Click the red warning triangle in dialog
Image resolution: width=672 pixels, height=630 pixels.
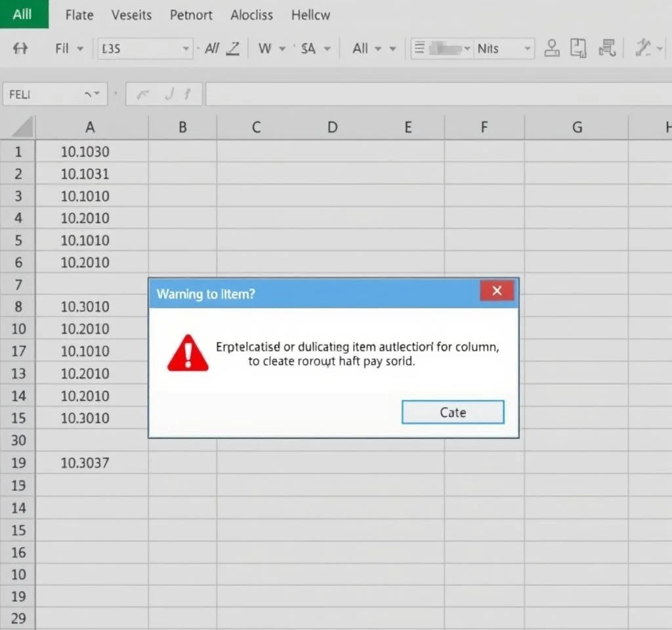[187, 353]
